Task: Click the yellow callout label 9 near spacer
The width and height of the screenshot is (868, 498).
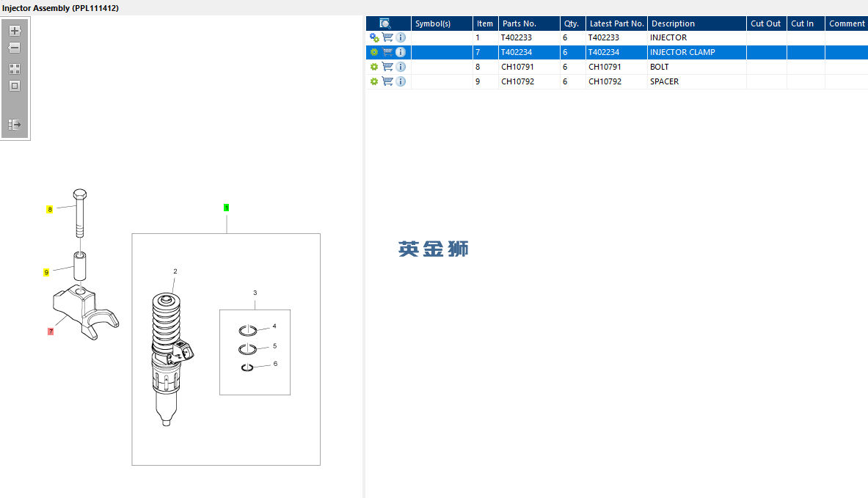Action: pos(46,272)
